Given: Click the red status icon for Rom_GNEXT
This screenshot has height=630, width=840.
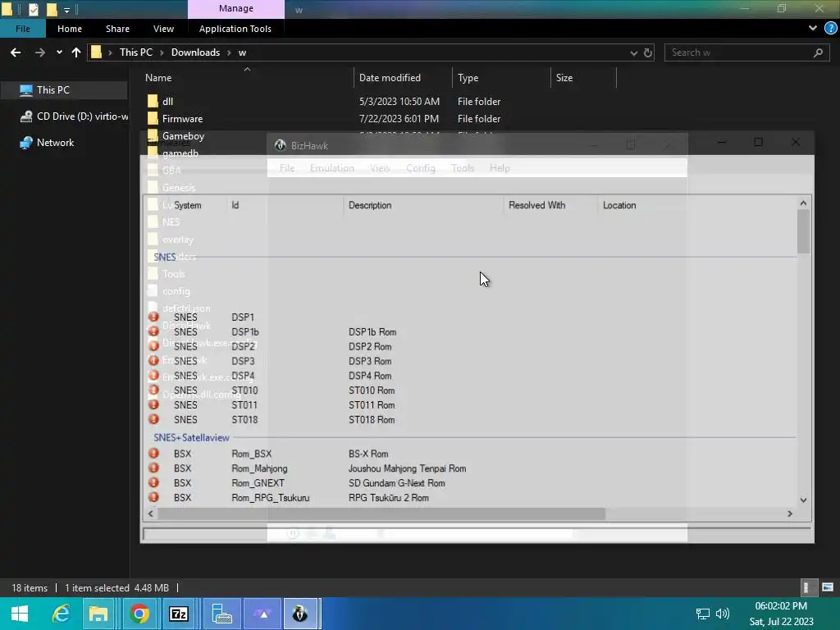Looking at the screenshot, I should point(153,482).
